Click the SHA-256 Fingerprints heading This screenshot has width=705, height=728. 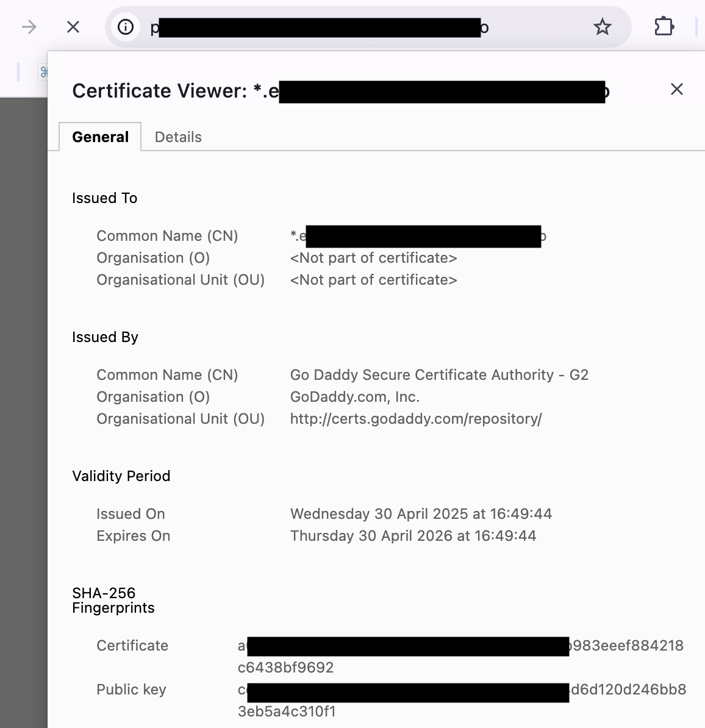(113, 601)
